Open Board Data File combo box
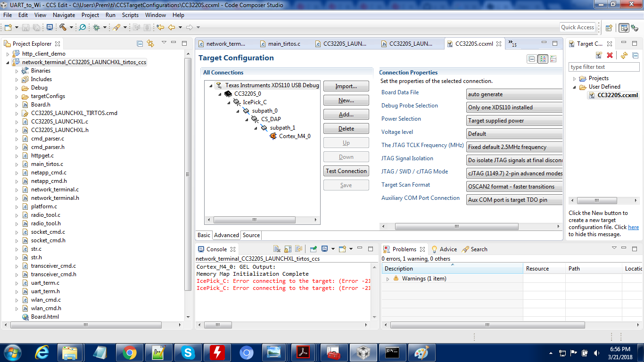The height and width of the screenshot is (362, 644). coord(514,94)
